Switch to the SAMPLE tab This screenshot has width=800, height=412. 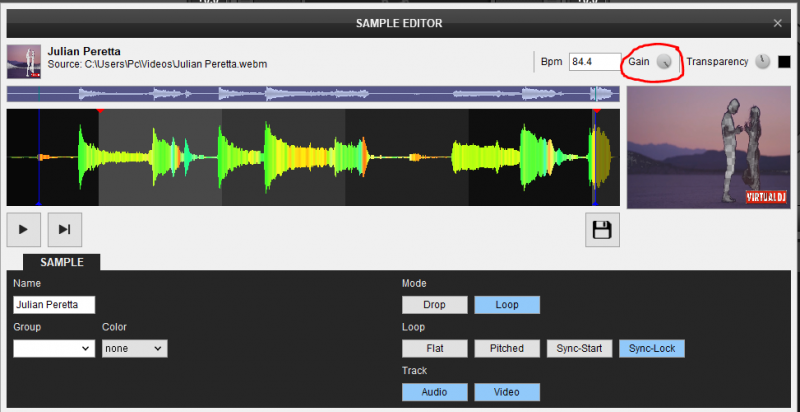tap(62, 263)
